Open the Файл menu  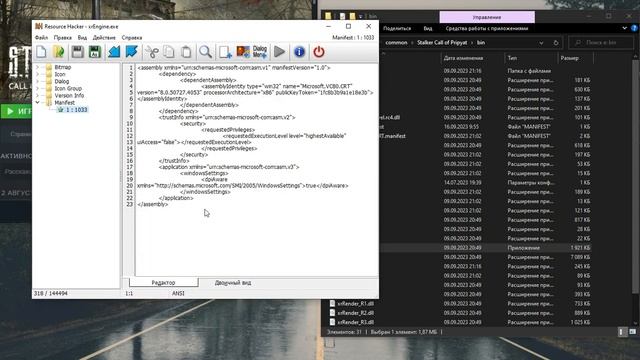[x=41, y=38]
